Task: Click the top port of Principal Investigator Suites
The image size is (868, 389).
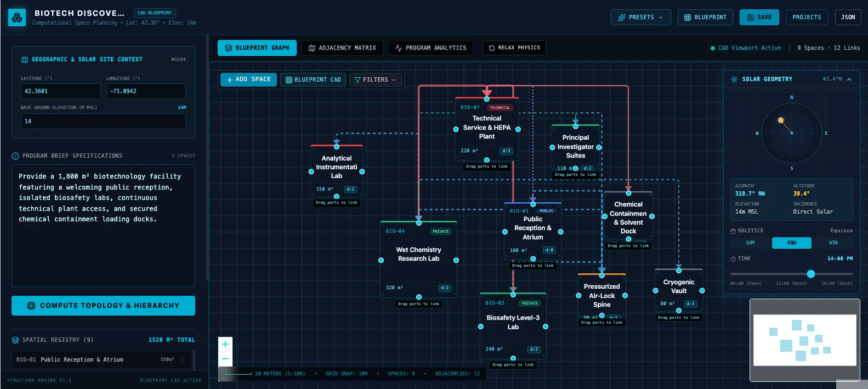Action: pos(576,127)
